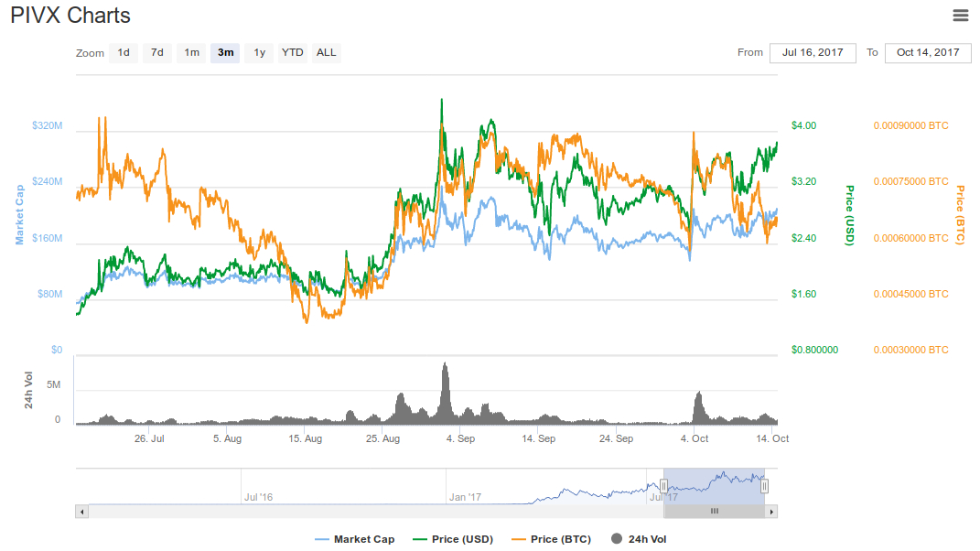Select the gray 24h Vol legend dot
The width and height of the screenshot is (980, 551).
pos(617,539)
